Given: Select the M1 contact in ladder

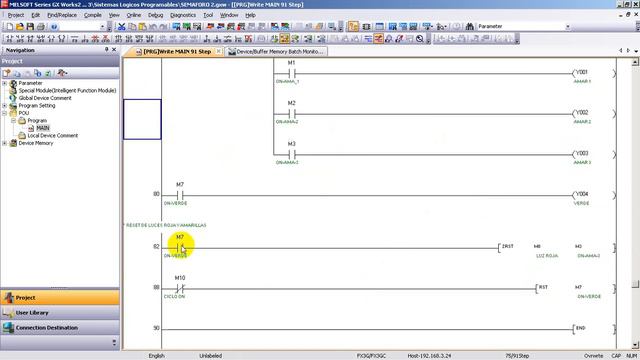Looking at the screenshot, I should (291, 74).
